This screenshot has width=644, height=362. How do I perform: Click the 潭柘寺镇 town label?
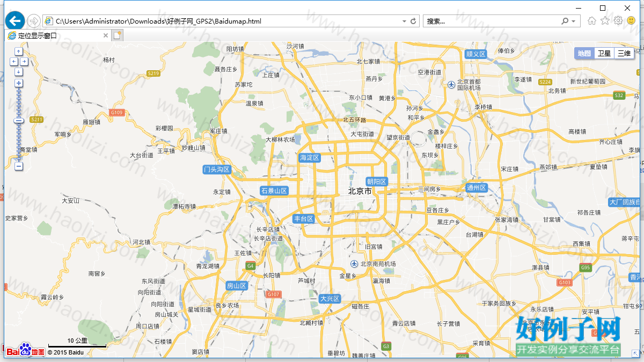point(184,206)
